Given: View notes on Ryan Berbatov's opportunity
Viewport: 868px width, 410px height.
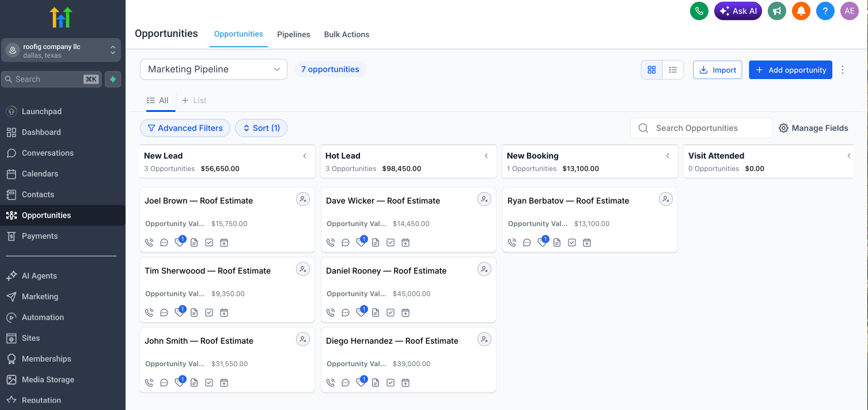Looking at the screenshot, I should (557, 243).
